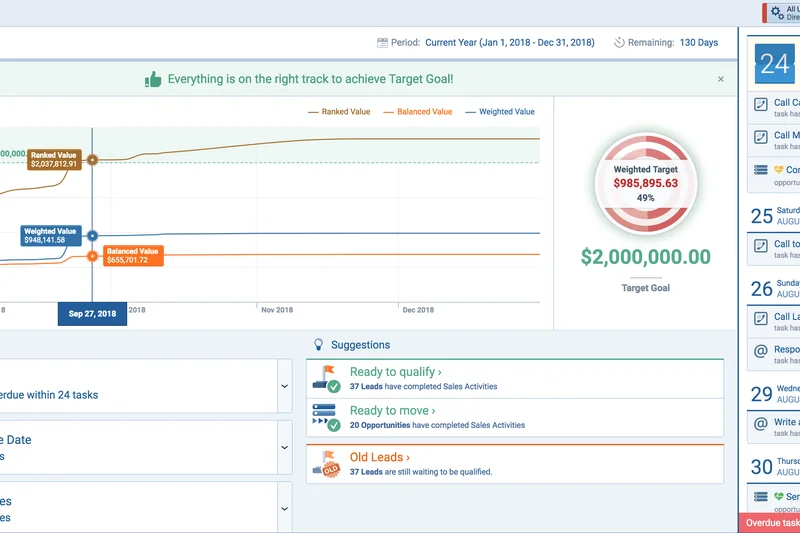Viewport: 800px width, 533px height.
Task: Select day 30 Thursday in the agenda
Action: [774, 467]
